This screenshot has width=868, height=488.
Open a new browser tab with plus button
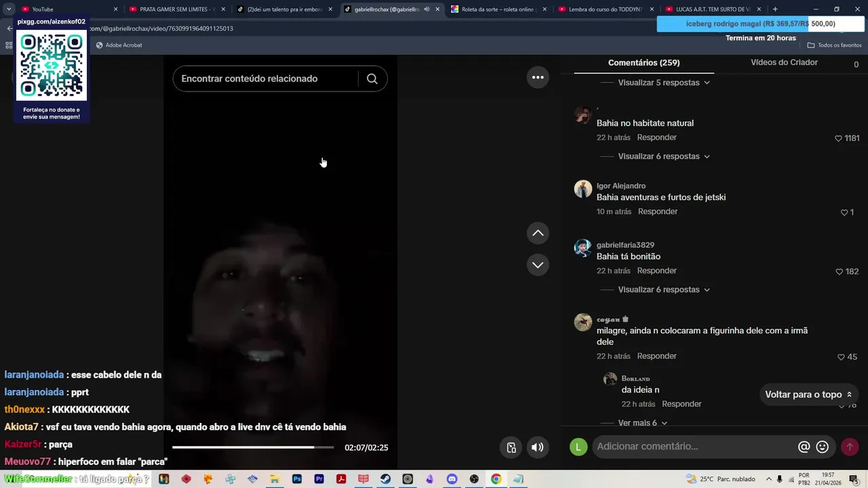tap(775, 9)
